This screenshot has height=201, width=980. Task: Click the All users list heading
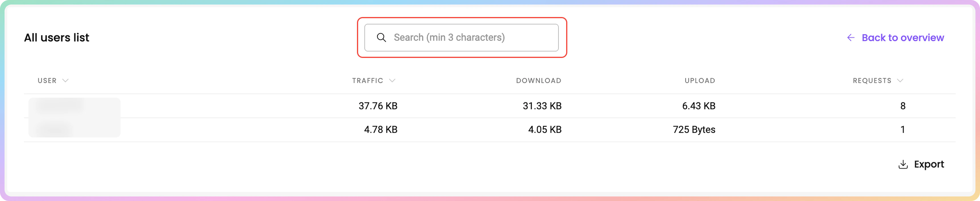click(x=57, y=37)
